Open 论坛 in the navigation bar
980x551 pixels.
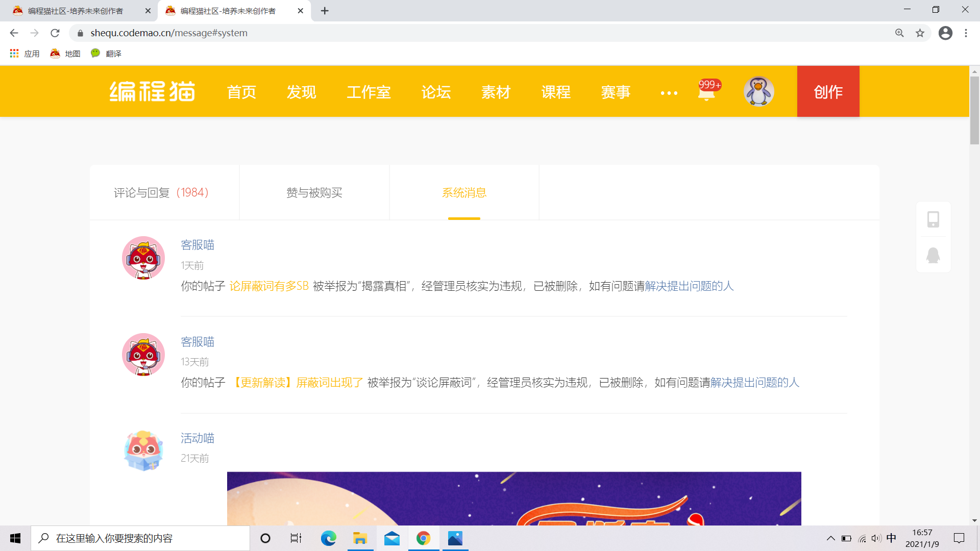coord(436,92)
